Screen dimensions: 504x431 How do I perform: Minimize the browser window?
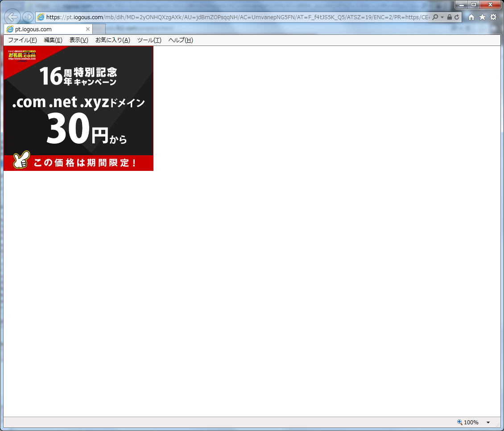(x=462, y=5)
